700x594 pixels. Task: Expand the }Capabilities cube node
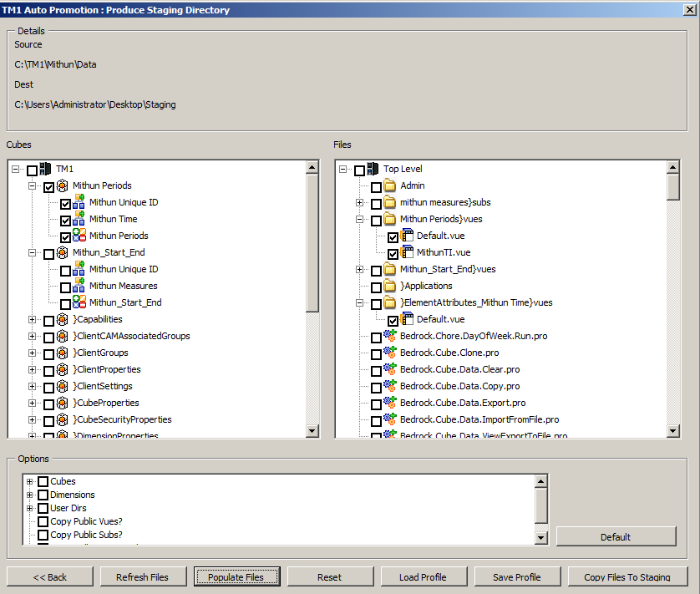tap(32, 320)
